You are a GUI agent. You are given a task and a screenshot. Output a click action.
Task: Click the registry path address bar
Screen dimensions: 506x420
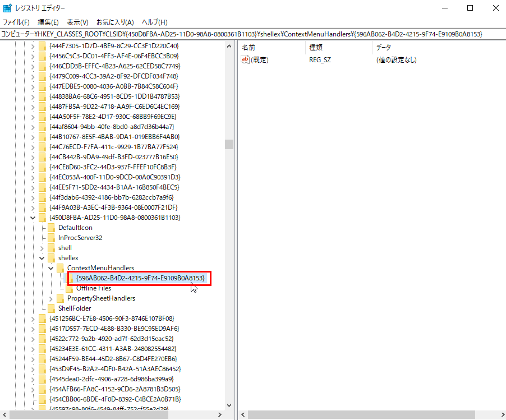pos(253,34)
